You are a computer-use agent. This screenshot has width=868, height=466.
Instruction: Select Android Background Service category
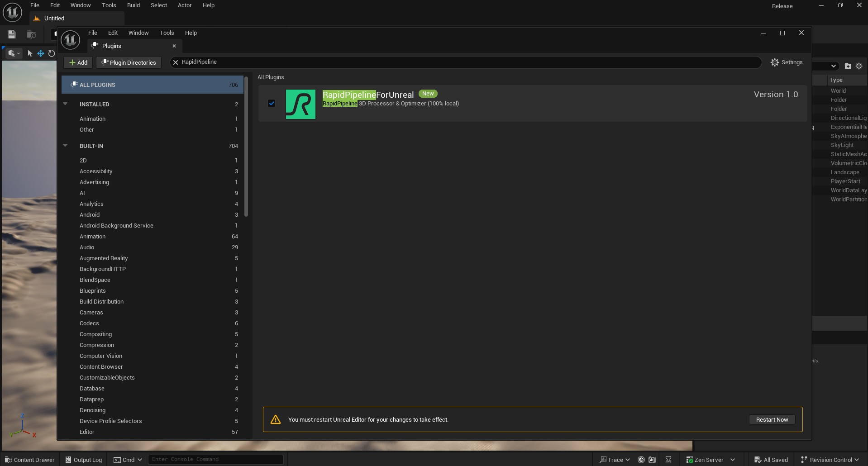[x=153, y=225]
